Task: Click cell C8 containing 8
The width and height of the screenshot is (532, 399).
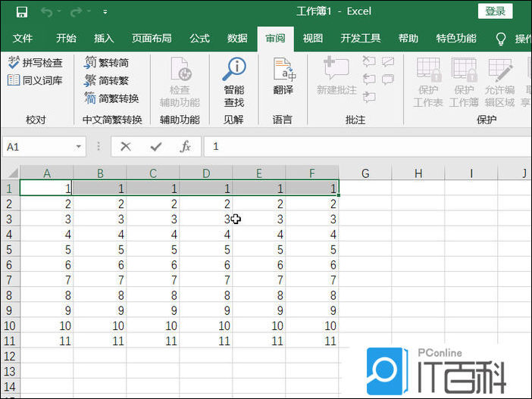Action: 153,295
